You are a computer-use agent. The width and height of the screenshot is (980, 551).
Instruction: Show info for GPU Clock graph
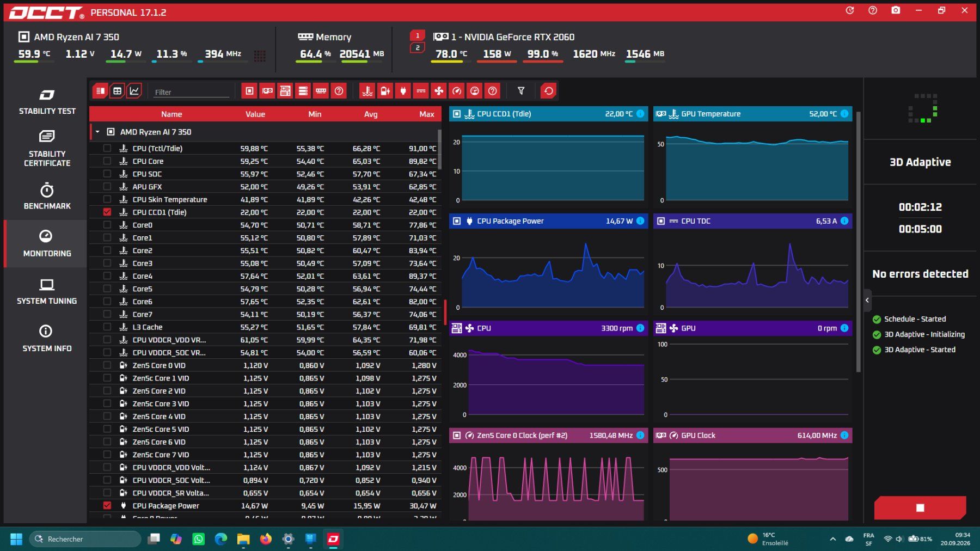844,436
